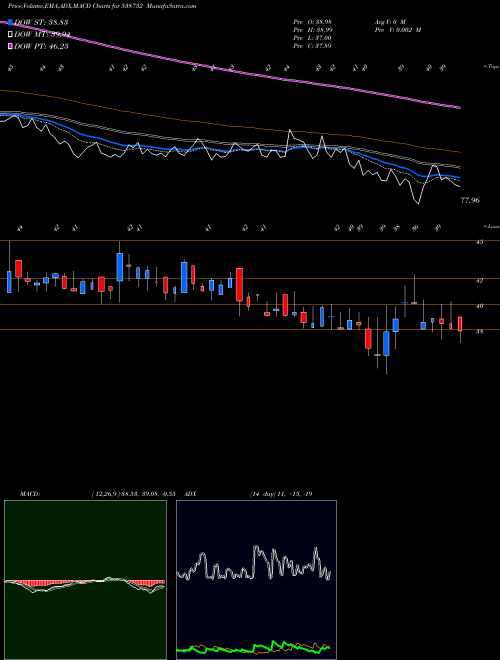Select the 'DOW PT: 46.23' legend label
Screen dimensions: 500x660
click(41, 46)
